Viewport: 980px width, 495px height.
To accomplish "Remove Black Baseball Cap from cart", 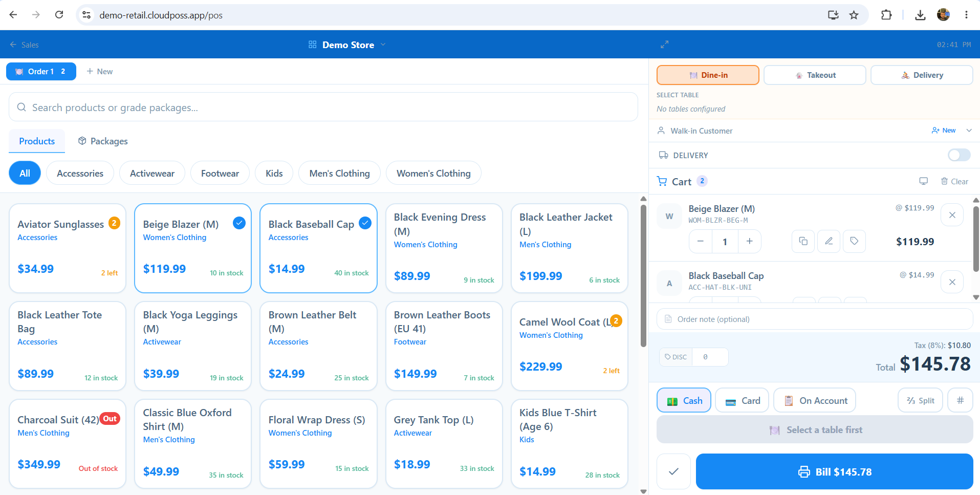I will click(x=952, y=282).
